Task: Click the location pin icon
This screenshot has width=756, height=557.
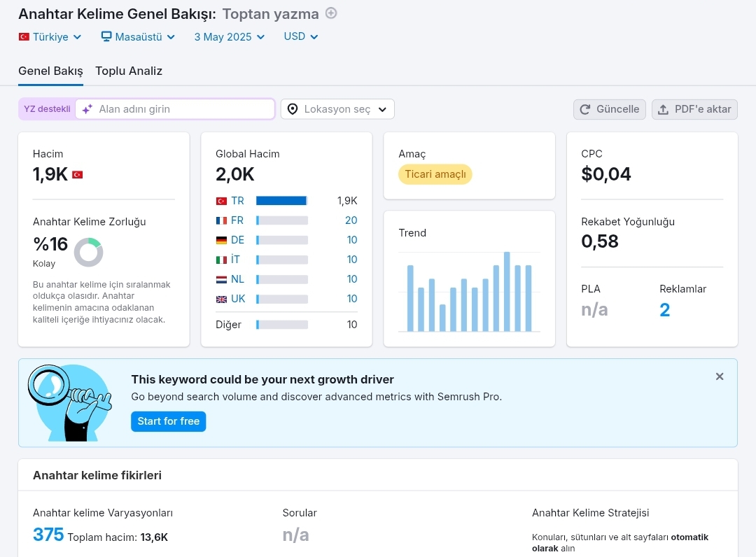Action: click(x=293, y=109)
